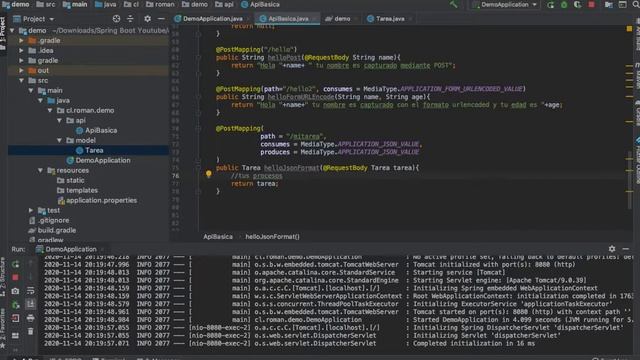Run with coverage from the top toolbar
The image size is (640, 360).
(x=578, y=5)
